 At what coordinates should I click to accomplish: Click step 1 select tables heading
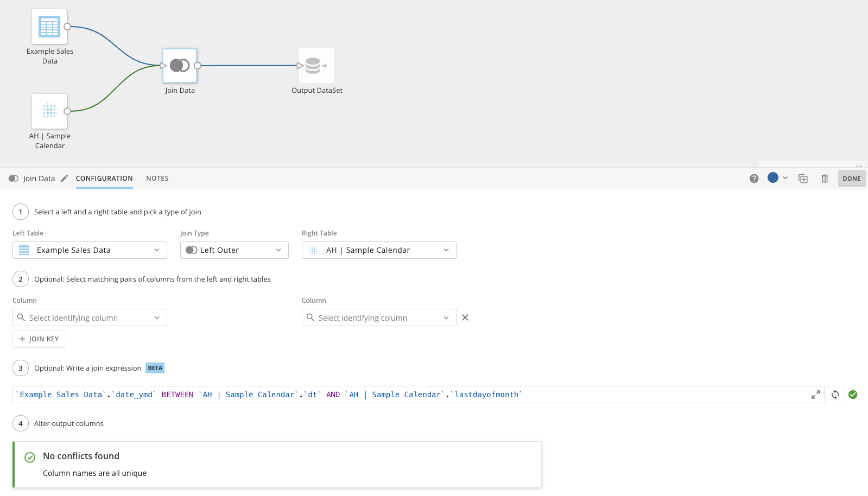[x=118, y=212]
